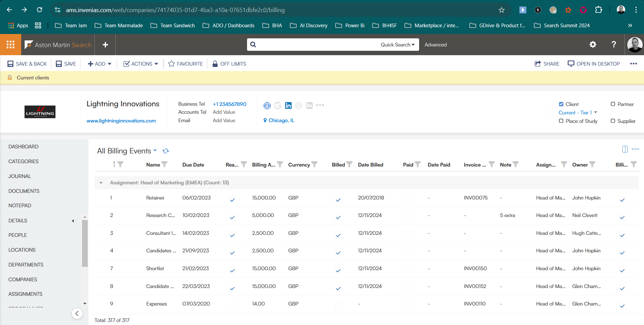Click the Bullhorn Bx integration icon

309,105
